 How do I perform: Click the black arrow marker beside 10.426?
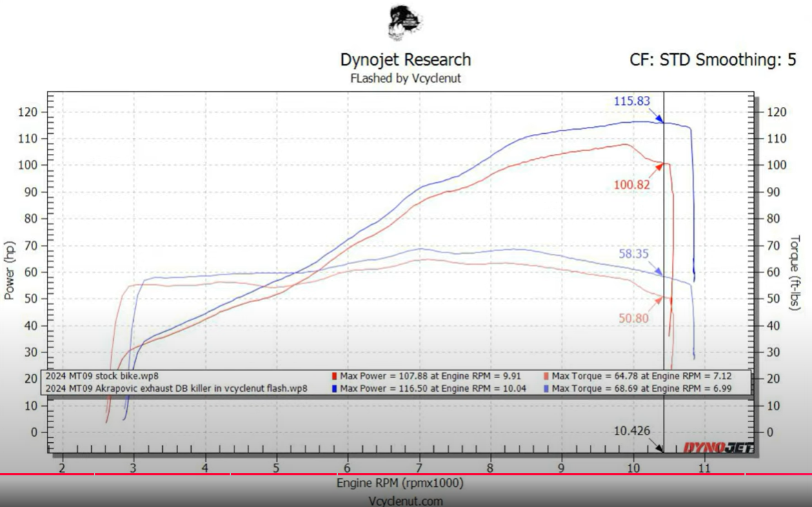(x=659, y=448)
